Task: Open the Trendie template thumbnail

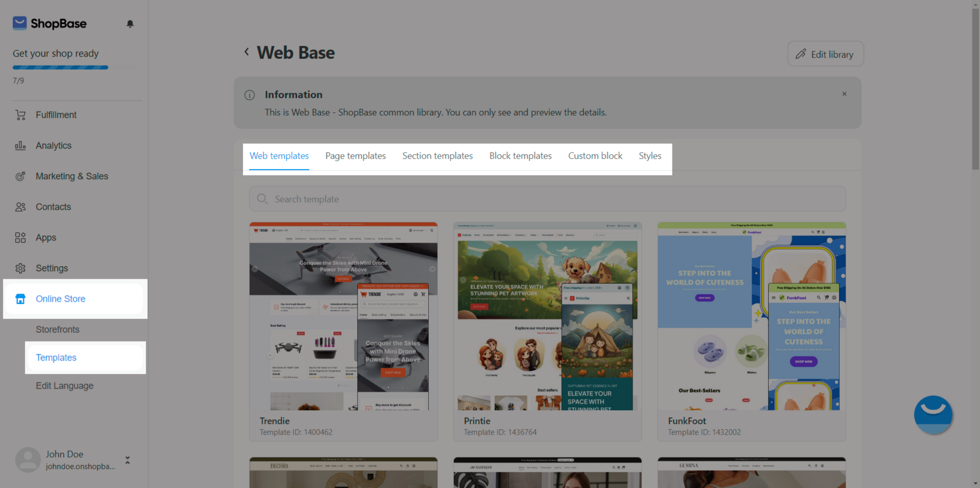Action: coord(344,316)
